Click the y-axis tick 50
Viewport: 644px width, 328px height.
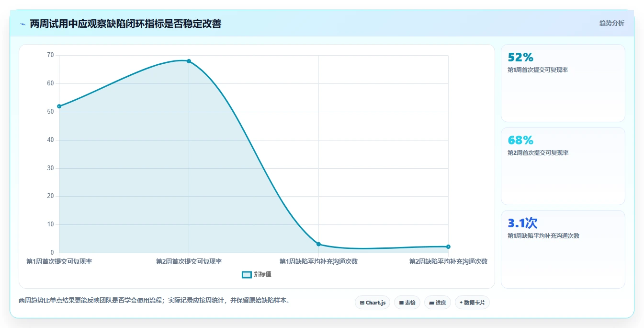(x=50, y=112)
